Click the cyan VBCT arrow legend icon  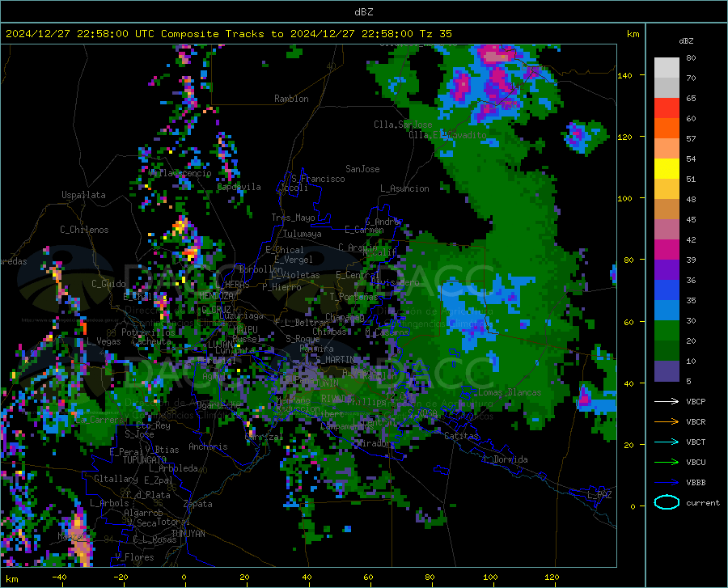click(667, 442)
